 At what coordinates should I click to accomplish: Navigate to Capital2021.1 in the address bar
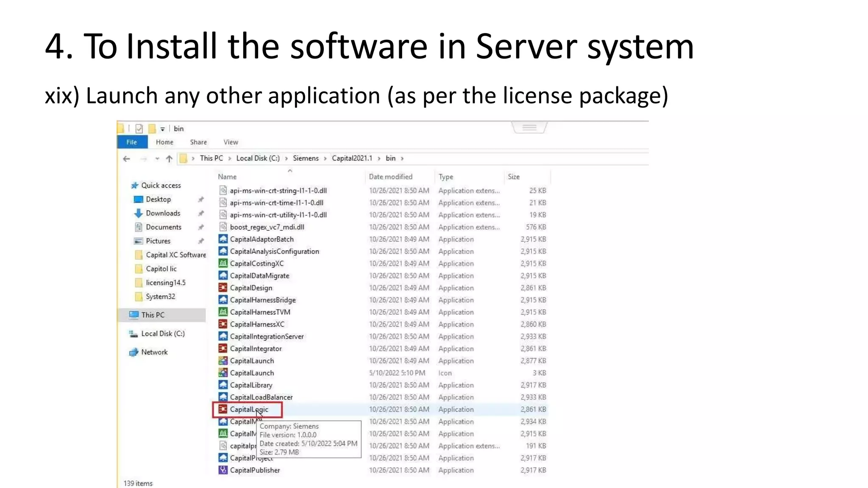[x=352, y=158]
